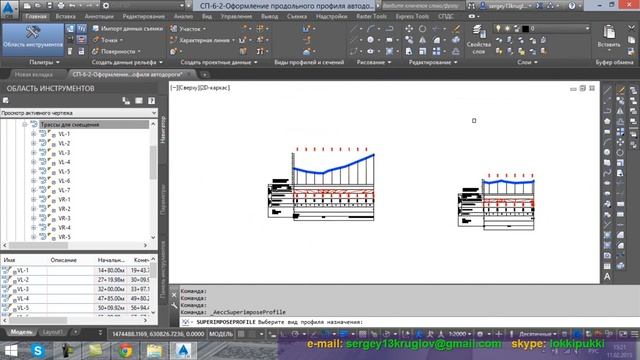The height and width of the screenshot is (360, 640).
Task: Click the command line input field
Action: coord(409,322)
